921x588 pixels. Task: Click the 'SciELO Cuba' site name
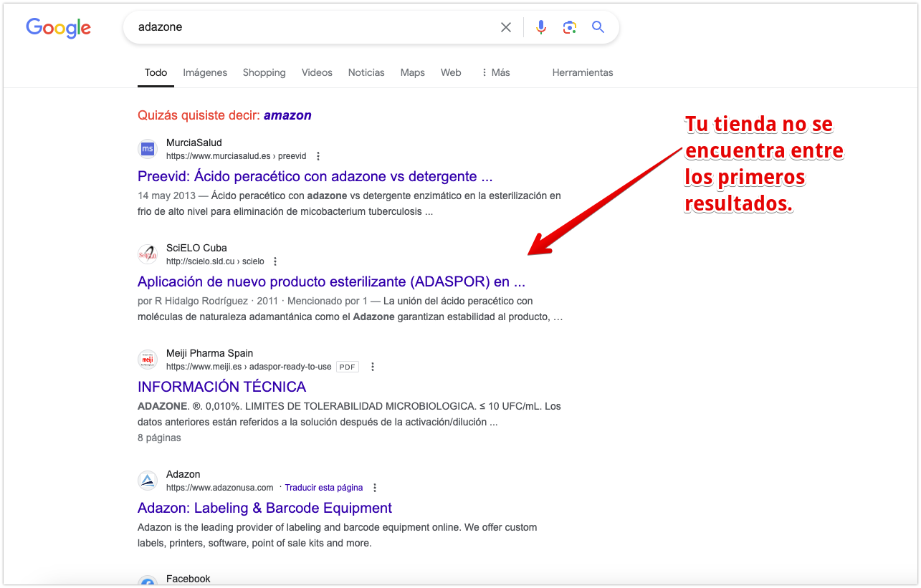(x=196, y=248)
